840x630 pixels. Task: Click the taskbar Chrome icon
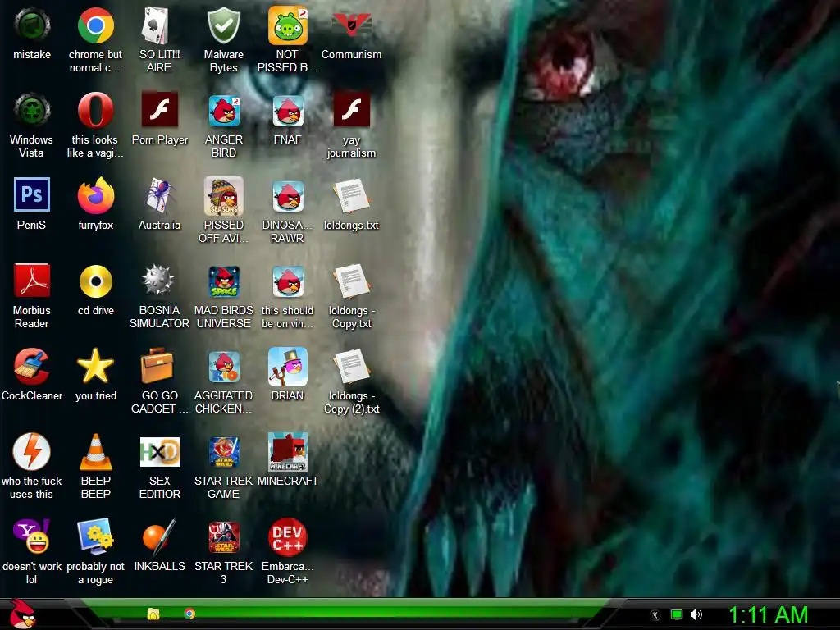tap(189, 614)
